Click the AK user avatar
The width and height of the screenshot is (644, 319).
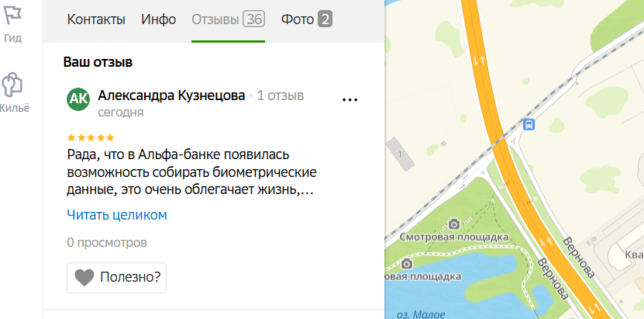(x=78, y=99)
